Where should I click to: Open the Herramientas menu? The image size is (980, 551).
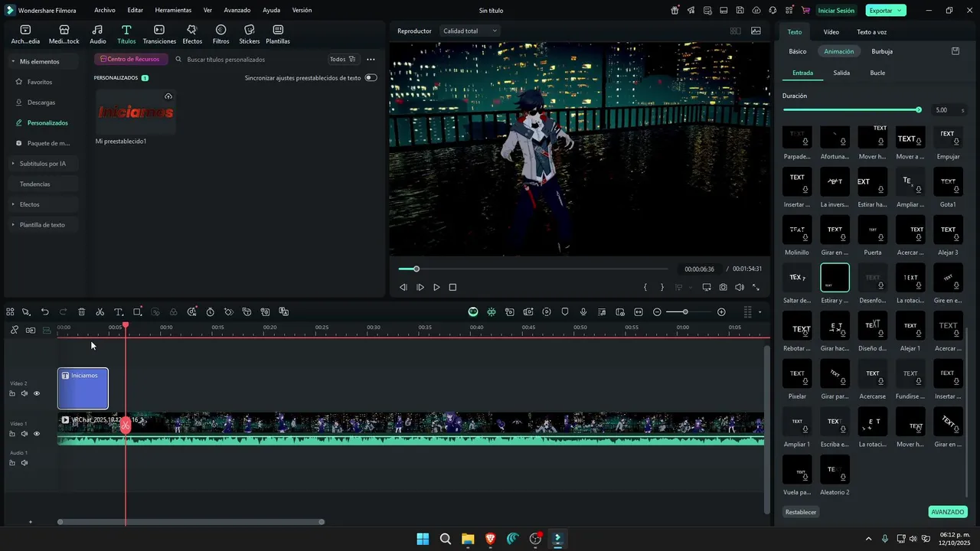(173, 11)
